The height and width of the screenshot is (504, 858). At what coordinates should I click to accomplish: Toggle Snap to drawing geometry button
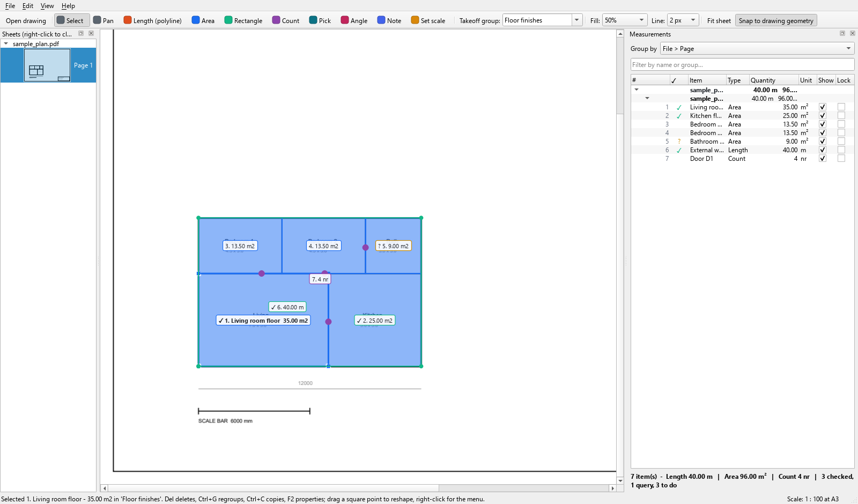point(776,20)
